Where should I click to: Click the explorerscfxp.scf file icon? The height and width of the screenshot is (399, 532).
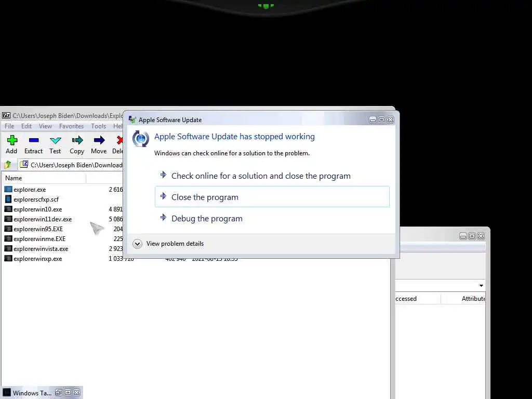(x=8, y=199)
